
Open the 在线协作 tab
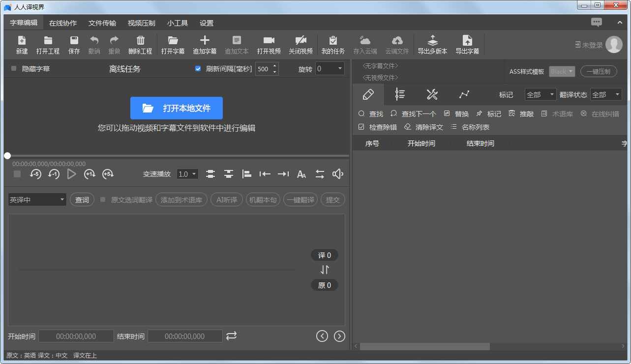click(x=63, y=23)
